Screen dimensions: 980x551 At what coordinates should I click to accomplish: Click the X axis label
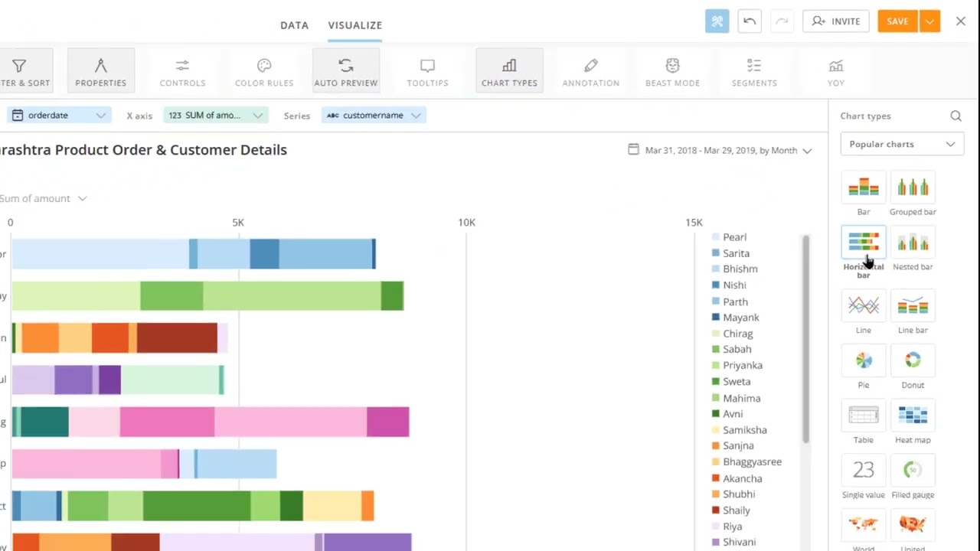point(139,116)
